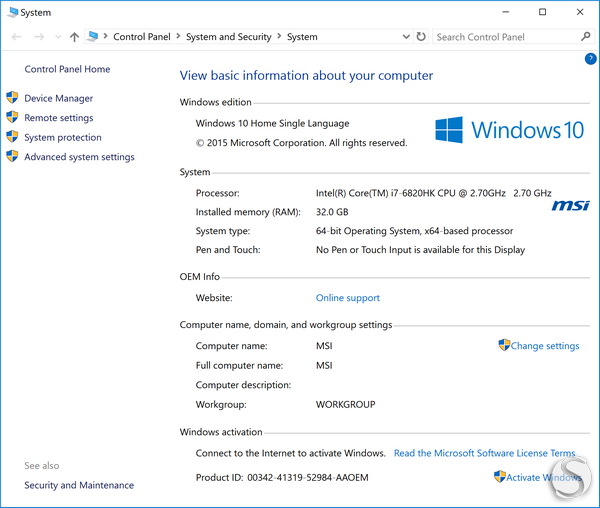The image size is (600, 508).
Task: Click the magnifier search icon
Action: (585, 37)
